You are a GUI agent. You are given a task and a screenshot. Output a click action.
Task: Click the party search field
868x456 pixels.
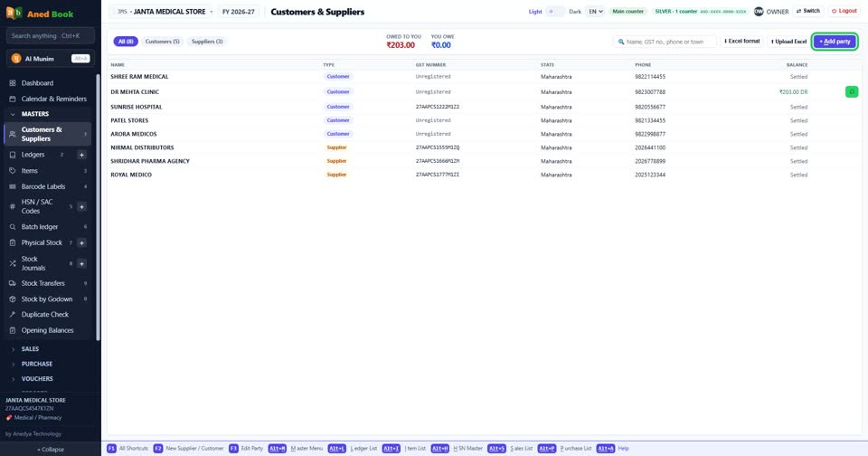pyautogui.click(x=666, y=42)
